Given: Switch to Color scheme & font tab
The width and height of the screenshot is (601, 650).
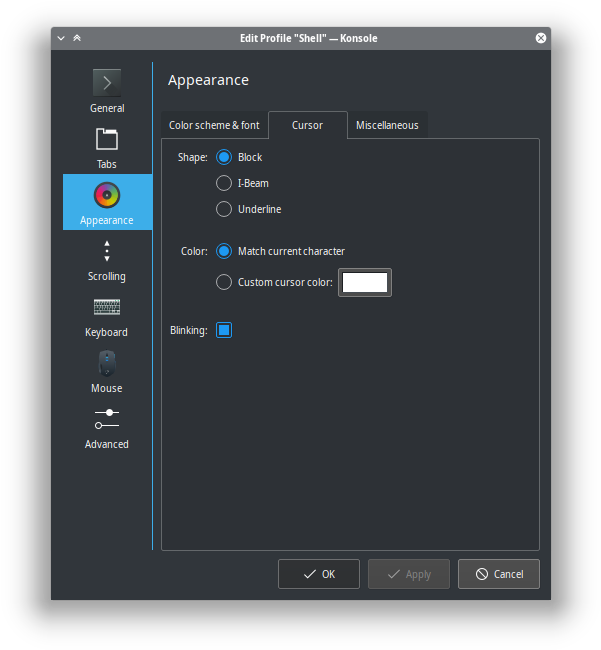Looking at the screenshot, I should (214, 125).
